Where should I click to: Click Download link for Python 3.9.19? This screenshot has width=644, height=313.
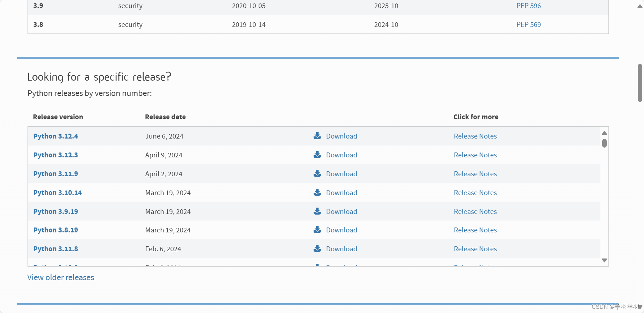click(342, 211)
